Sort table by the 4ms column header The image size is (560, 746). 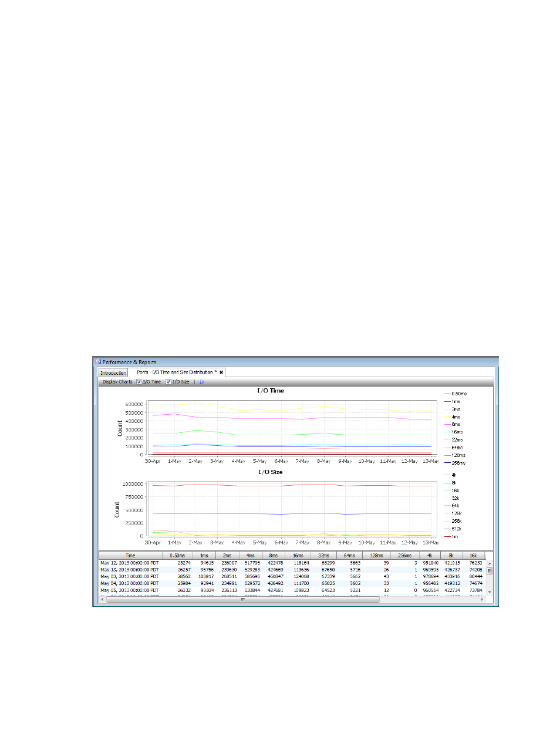click(250, 555)
